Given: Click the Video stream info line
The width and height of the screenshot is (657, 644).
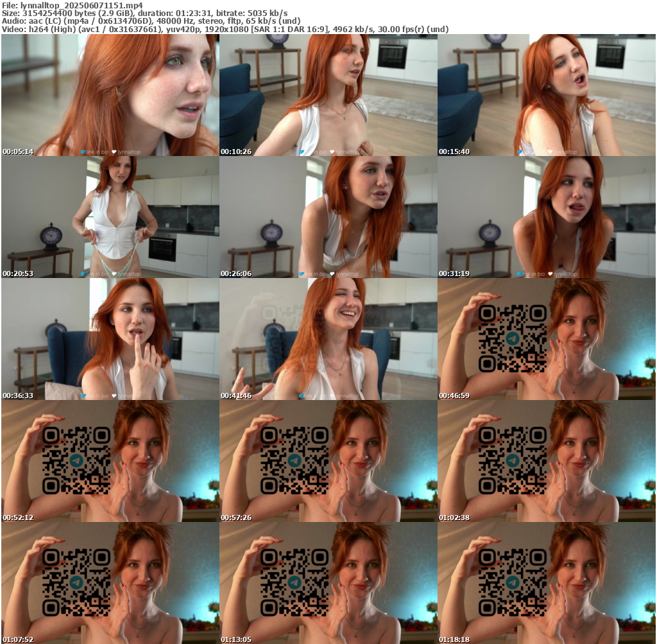Looking at the screenshot, I should [225, 30].
